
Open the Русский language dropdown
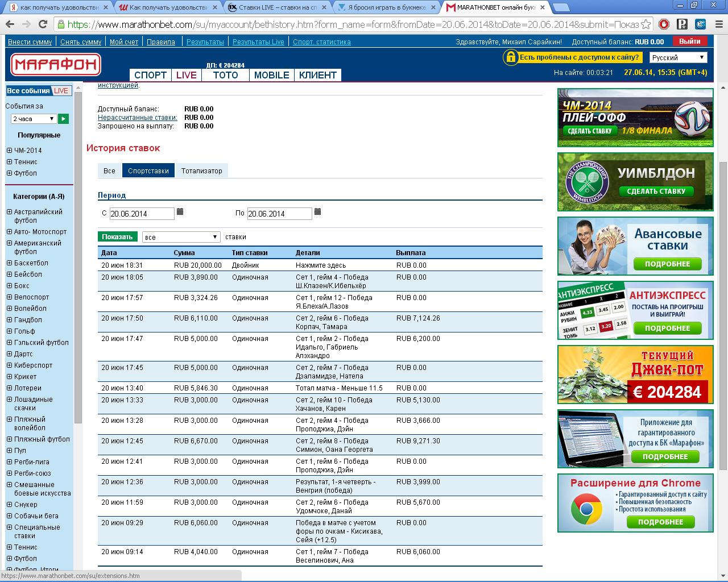point(679,57)
